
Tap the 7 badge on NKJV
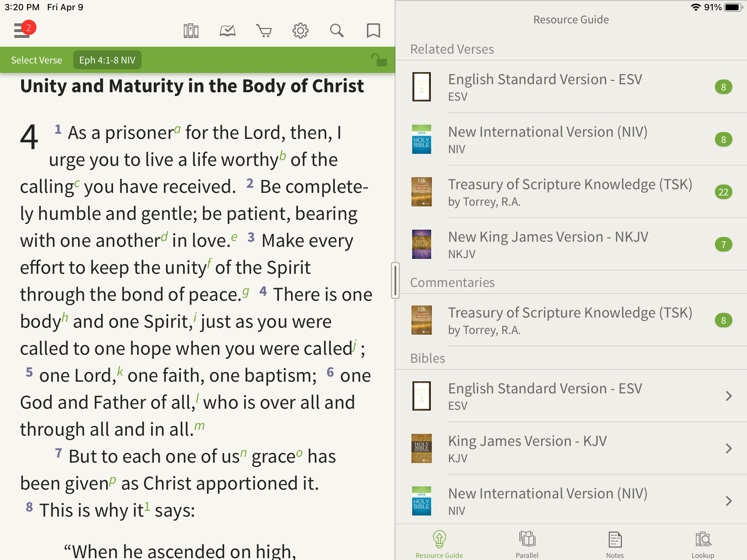(723, 244)
